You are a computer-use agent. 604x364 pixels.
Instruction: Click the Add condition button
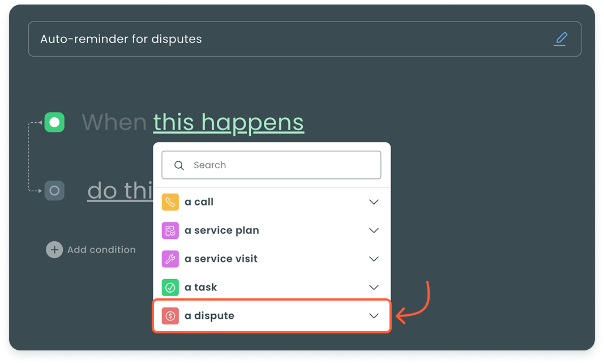coord(91,250)
